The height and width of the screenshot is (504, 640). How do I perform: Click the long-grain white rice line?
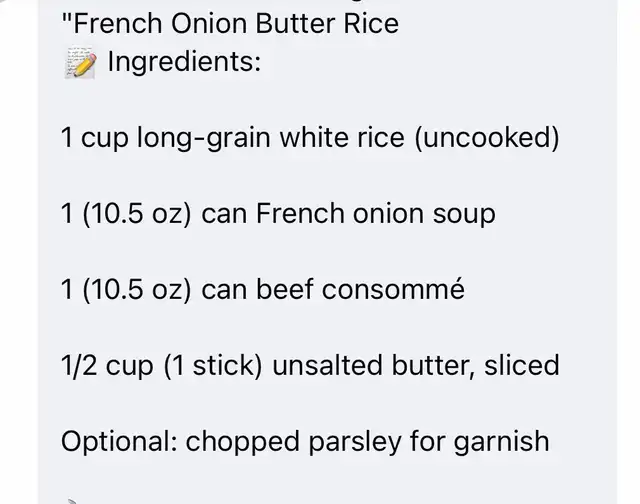coord(310,137)
